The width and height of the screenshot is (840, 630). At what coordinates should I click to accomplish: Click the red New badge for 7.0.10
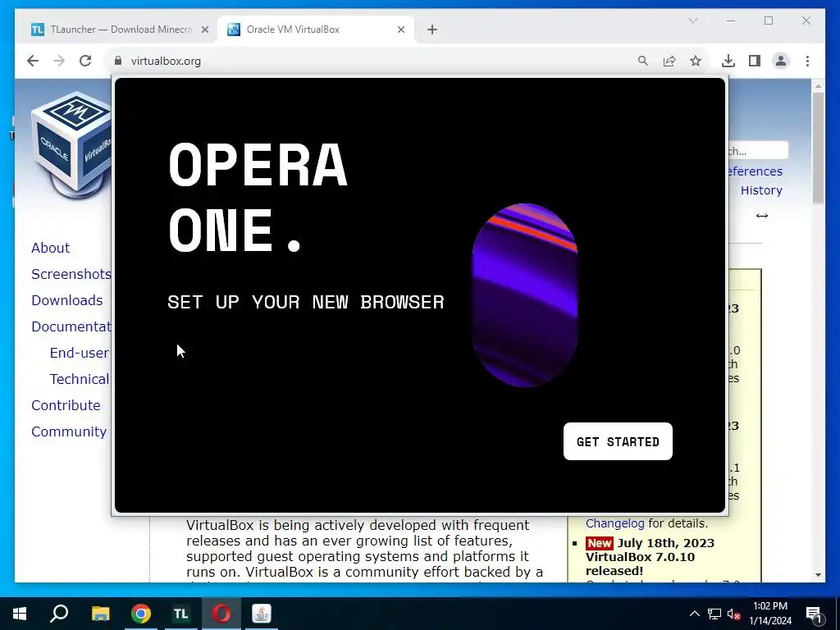click(600, 543)
